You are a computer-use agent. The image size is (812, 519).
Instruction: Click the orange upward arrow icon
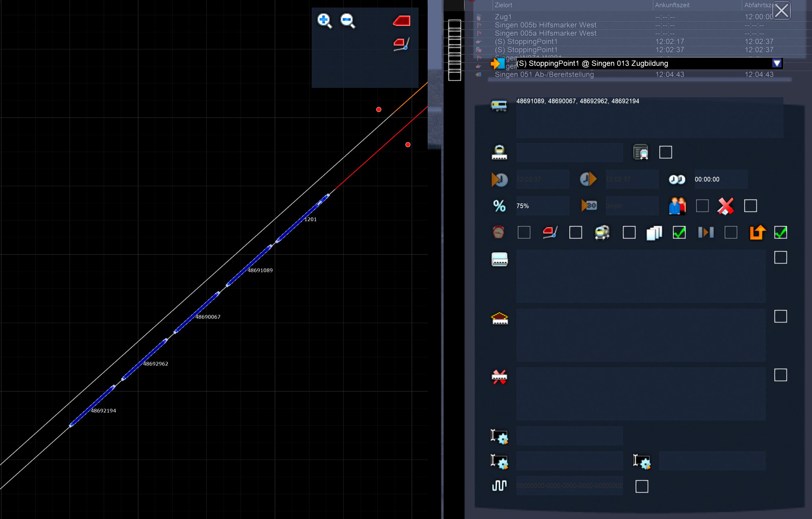coord(758,232)
